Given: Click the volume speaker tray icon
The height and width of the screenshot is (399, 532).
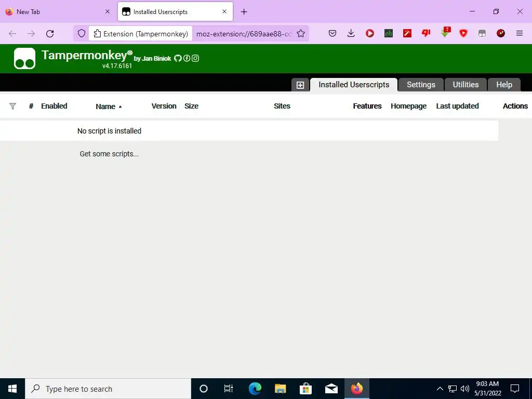Looking at the screenshot, I should [x=465, y=389].
